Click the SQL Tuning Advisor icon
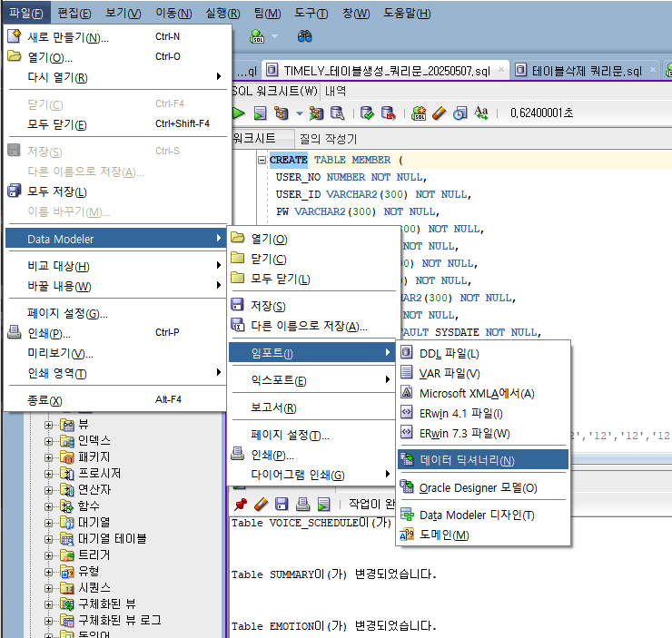 coord(337,113)
